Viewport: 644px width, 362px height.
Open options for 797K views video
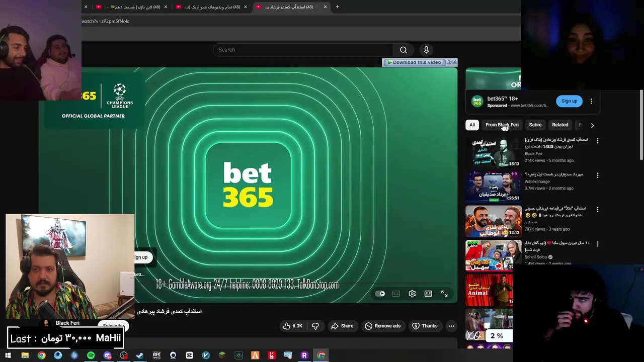[x=597, y=209]
